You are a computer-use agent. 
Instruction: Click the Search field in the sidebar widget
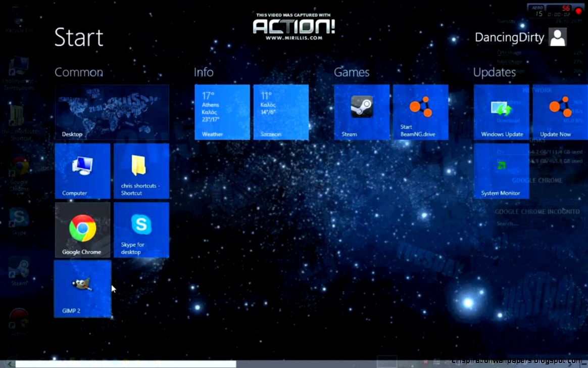coord(507,223)
